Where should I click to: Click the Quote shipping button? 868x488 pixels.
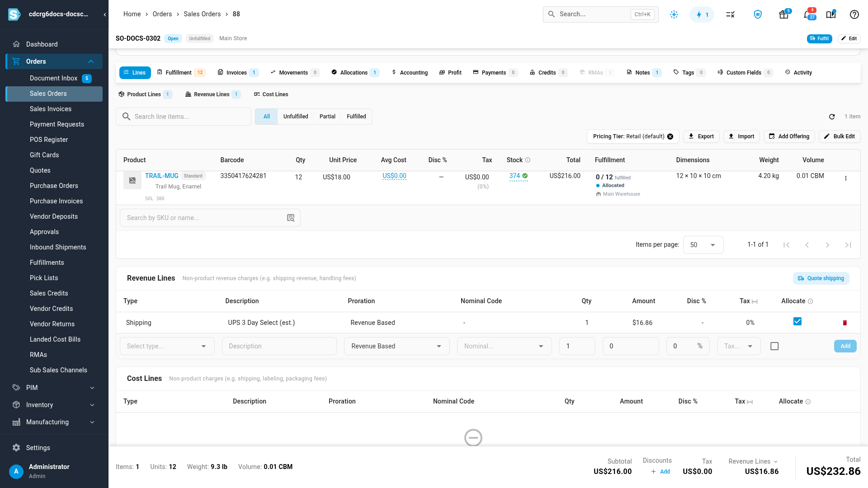pos(821,278)
